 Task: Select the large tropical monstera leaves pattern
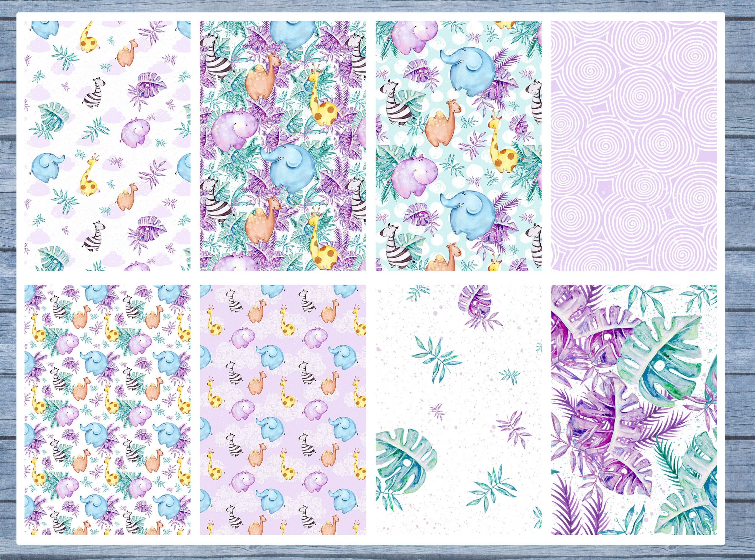[x=634, y=410]
